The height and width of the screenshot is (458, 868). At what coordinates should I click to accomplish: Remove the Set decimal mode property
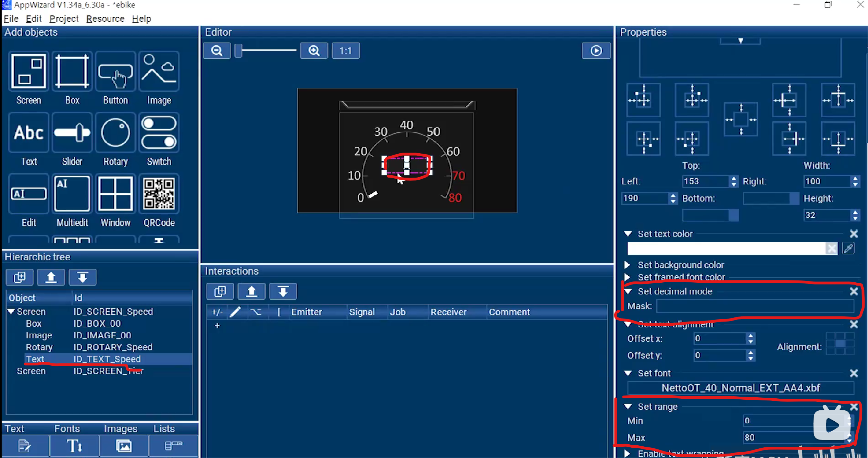854,291
